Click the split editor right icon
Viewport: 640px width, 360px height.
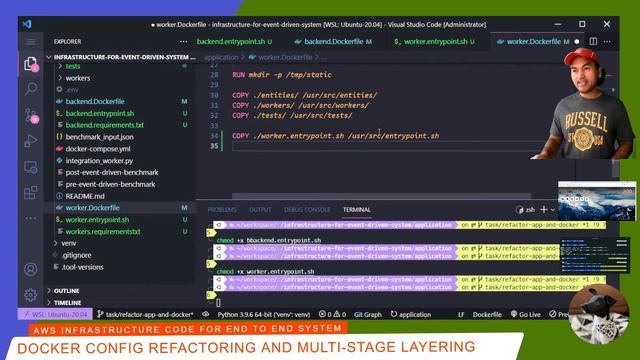tap(593, 41)
